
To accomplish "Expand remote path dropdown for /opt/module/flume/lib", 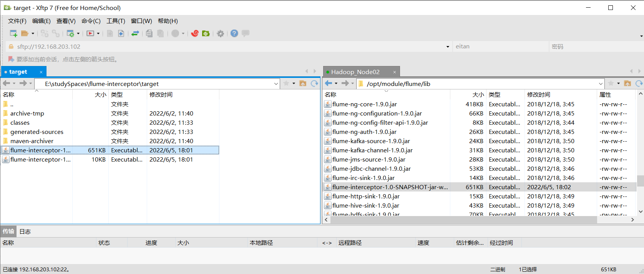I will (601, 84).
